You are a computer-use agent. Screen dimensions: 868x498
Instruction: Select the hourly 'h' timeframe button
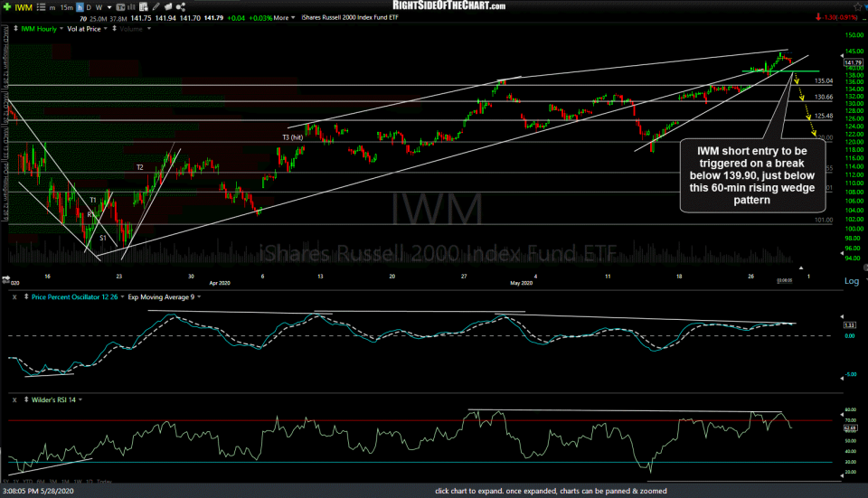(x=80, y=7)
